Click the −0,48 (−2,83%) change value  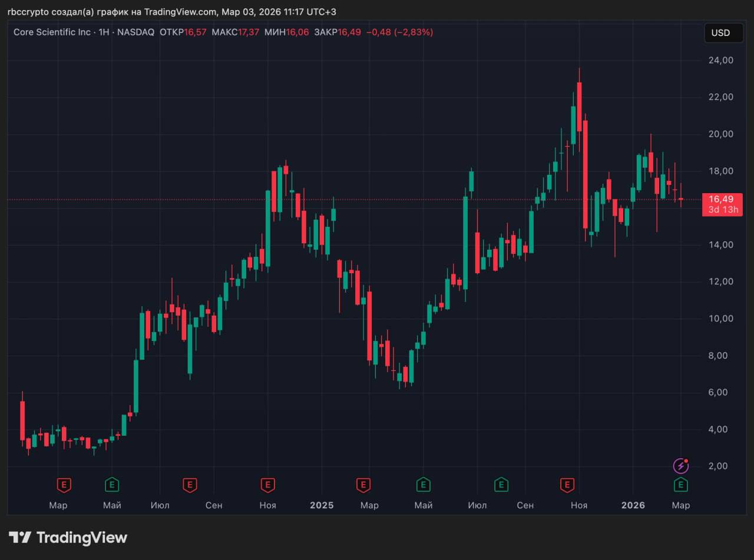tap(400, 32)
